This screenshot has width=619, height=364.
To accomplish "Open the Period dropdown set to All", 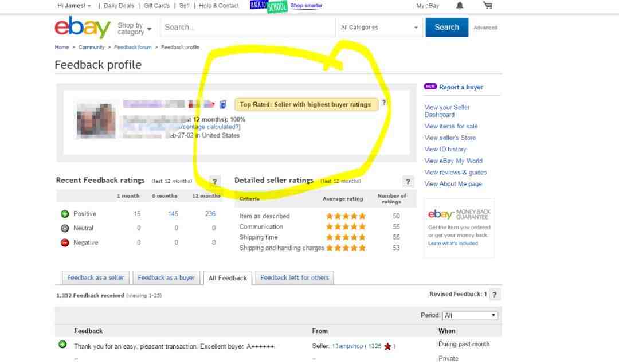I will coord(470,315).
